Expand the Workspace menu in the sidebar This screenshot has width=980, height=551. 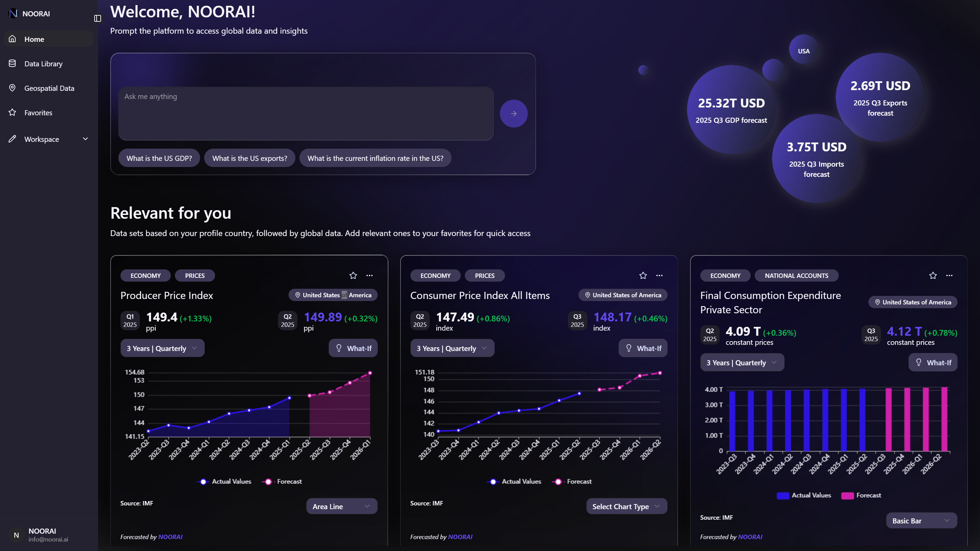(85, 139)
